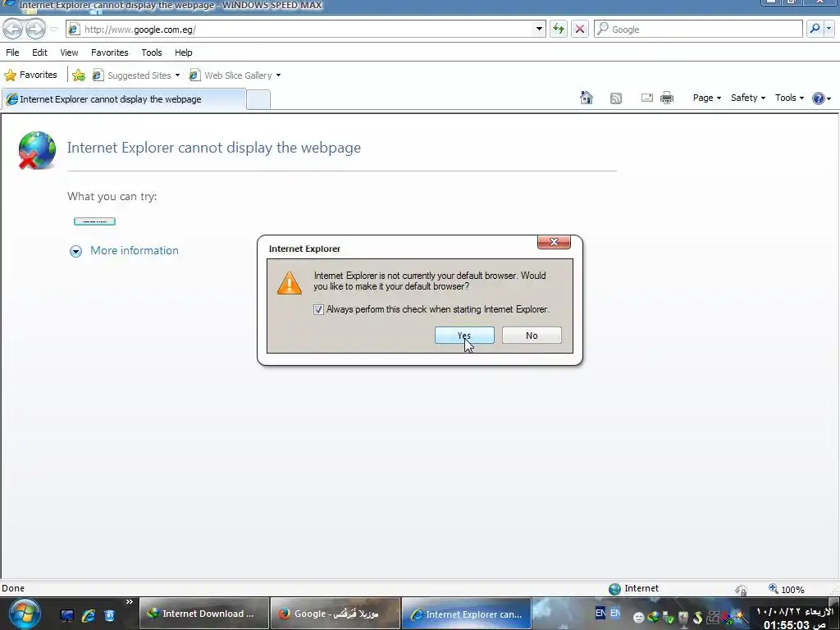Expand More information section arrow
The image size is (840, 630).
75,251
